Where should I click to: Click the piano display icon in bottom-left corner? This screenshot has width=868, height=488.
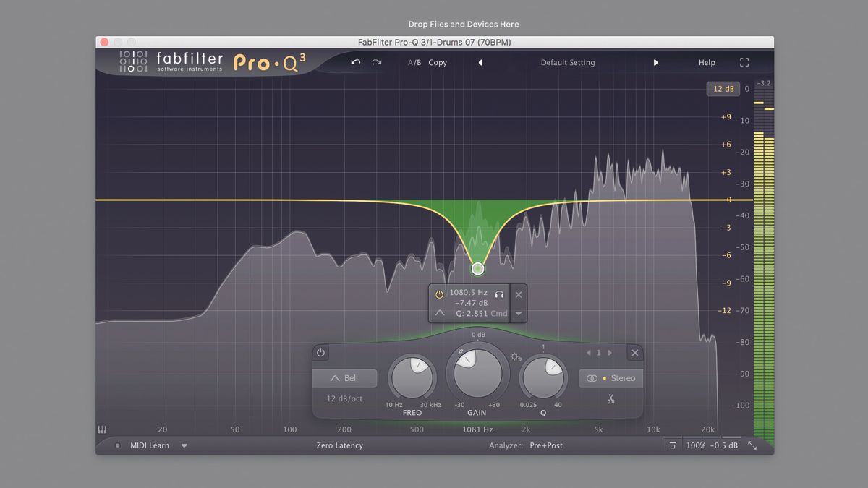[103, 429]
